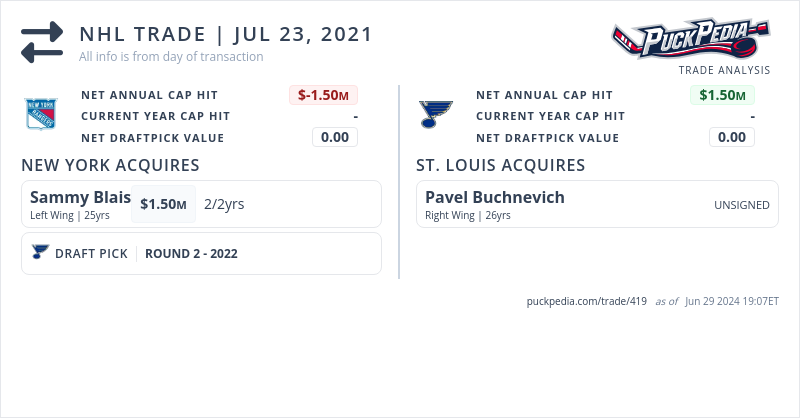Click the UNSIGNED status for Buchnevich
This screenshot has width=800, height=418.
point(741,205)
